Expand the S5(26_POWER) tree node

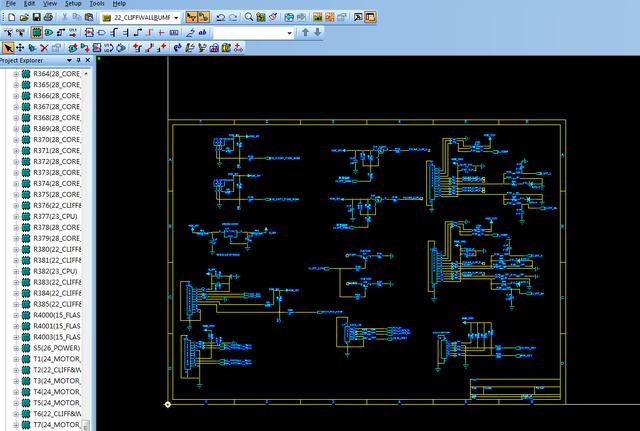[16, 348]
